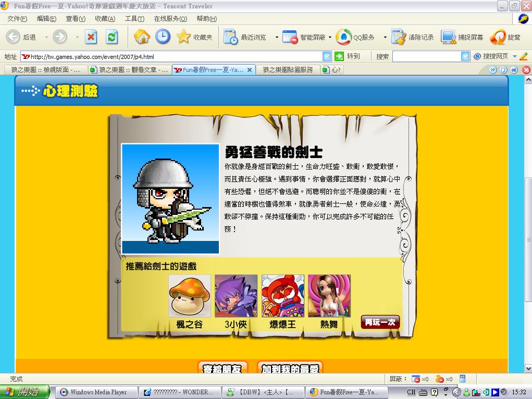Switch to the 心? tab
Viewport: 532px width, 399px height.
pyautogui.click(x=332, y=70)
